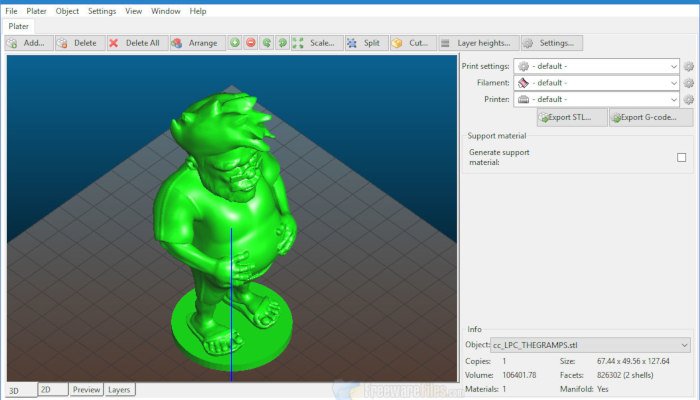Click the rotate counter-clockwise icon
Image resolution: width=700 pixels, height=400 pixels.
[x=267, y=43]
